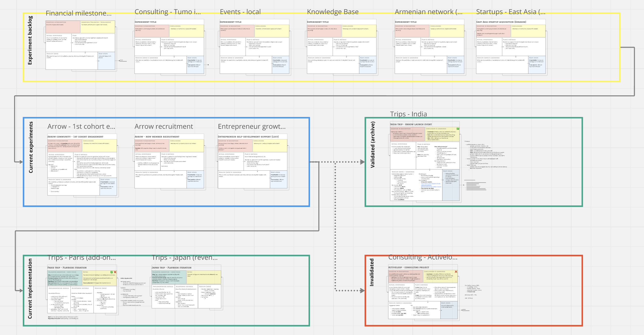Viewport: 644px width, 335px height.
Task: Select Financial milestone yellow Learnings box
Action: 98,27
